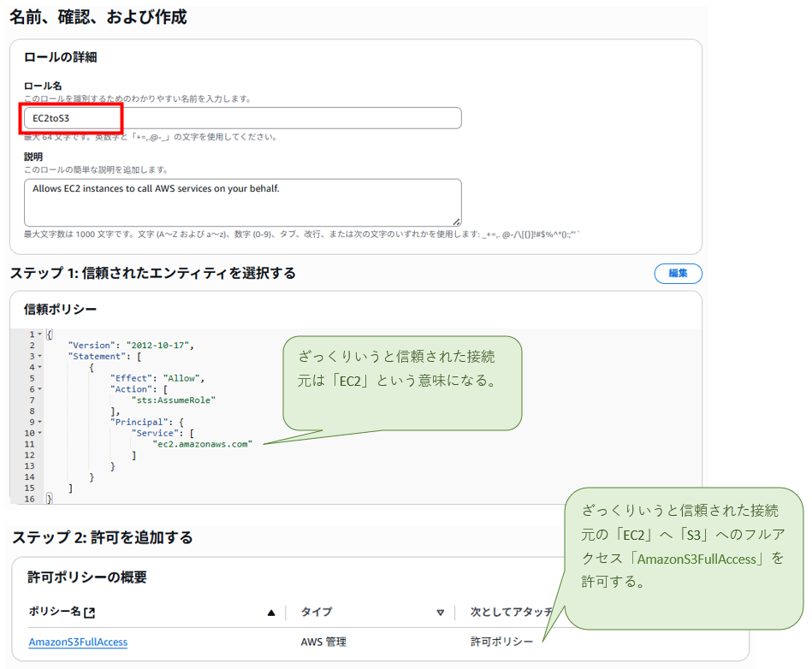Click the ステップ 1 trusted entity heading
The image size is (812, 669).
click(153, 273)
